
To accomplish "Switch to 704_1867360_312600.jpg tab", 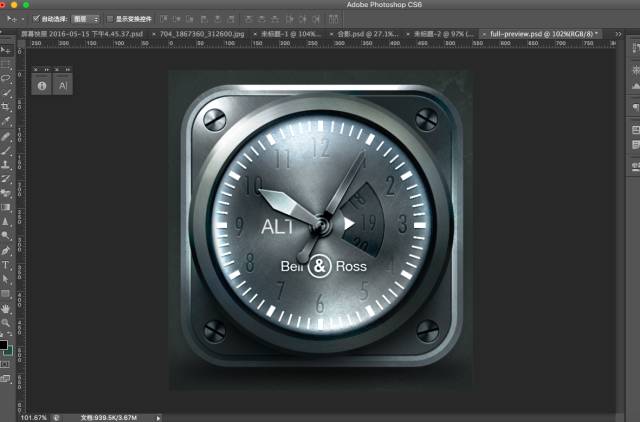I will coord(202,34).
